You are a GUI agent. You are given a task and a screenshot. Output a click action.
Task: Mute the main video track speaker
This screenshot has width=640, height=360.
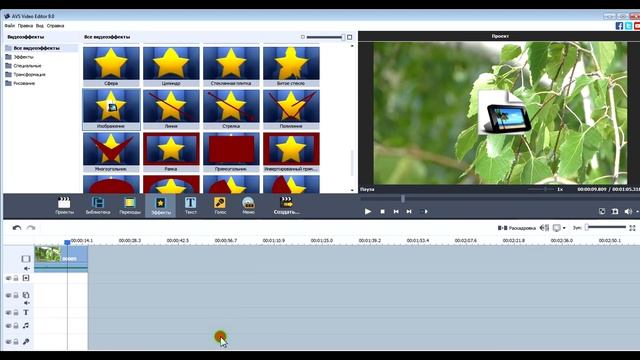[x=27, y=269]
